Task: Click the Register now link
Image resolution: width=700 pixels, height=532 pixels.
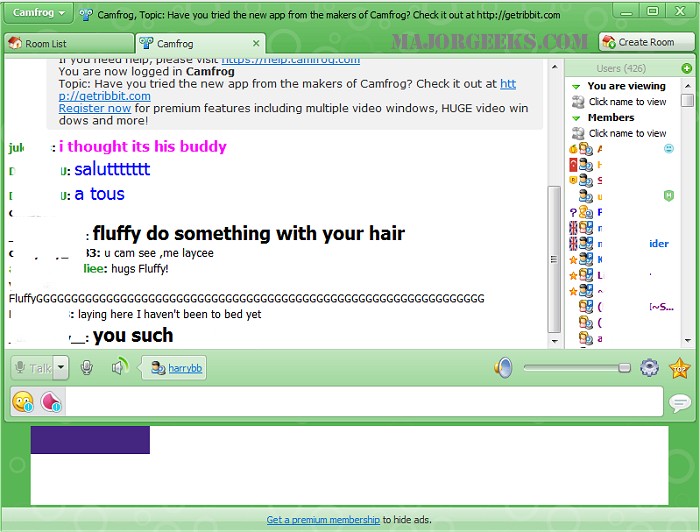Action: tap(95, 108)
